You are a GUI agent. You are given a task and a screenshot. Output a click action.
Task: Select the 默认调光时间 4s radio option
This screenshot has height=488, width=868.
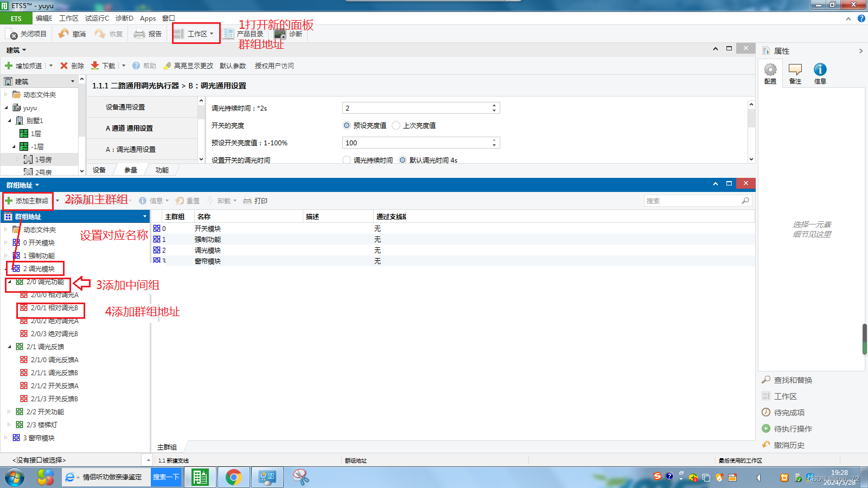point(403,160)
